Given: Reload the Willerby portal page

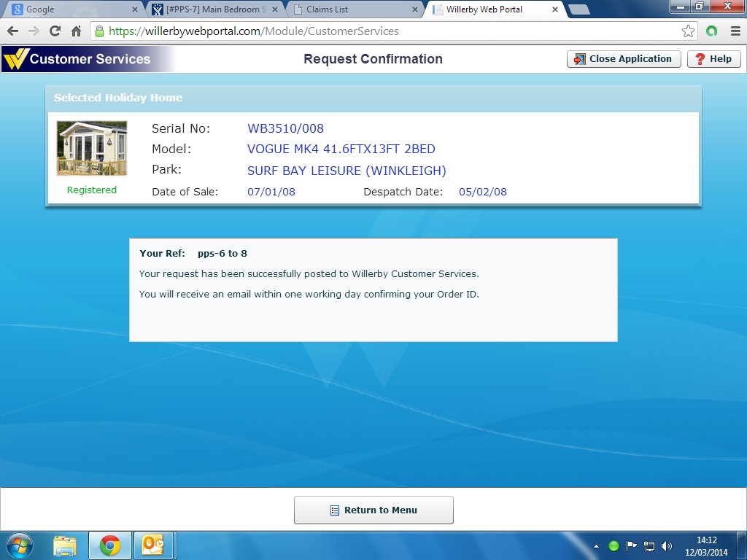Looking at the screenshot, I should [55, 31].
